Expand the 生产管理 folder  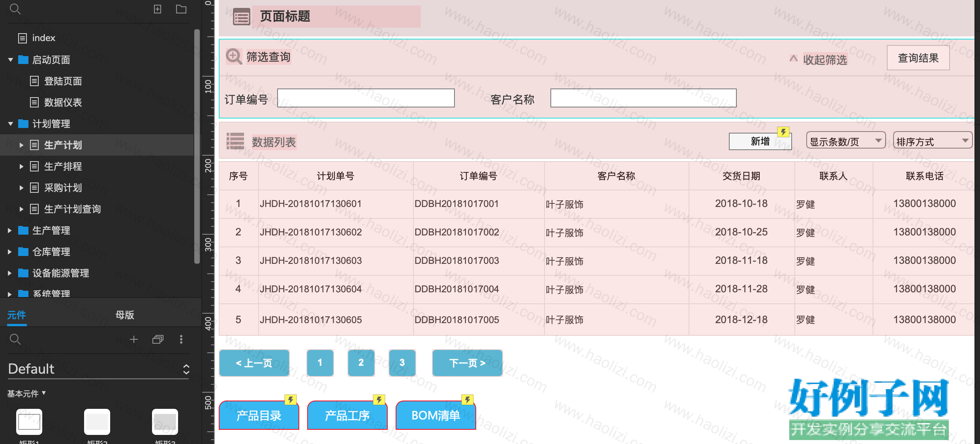click(x=10, y=230)
